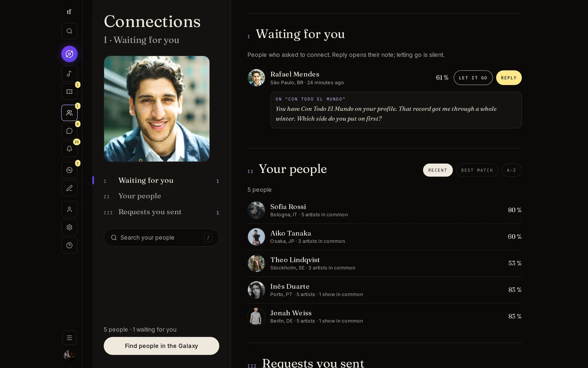Click Rafael Mendes's name in request

pyautogui.click(x=295, y=74)
